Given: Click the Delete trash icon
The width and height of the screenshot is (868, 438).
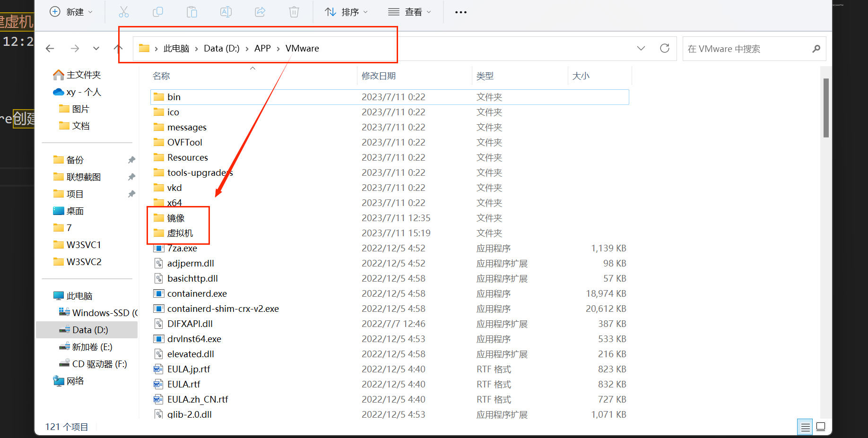Looking at the screenshot, I should pos(294,12).
